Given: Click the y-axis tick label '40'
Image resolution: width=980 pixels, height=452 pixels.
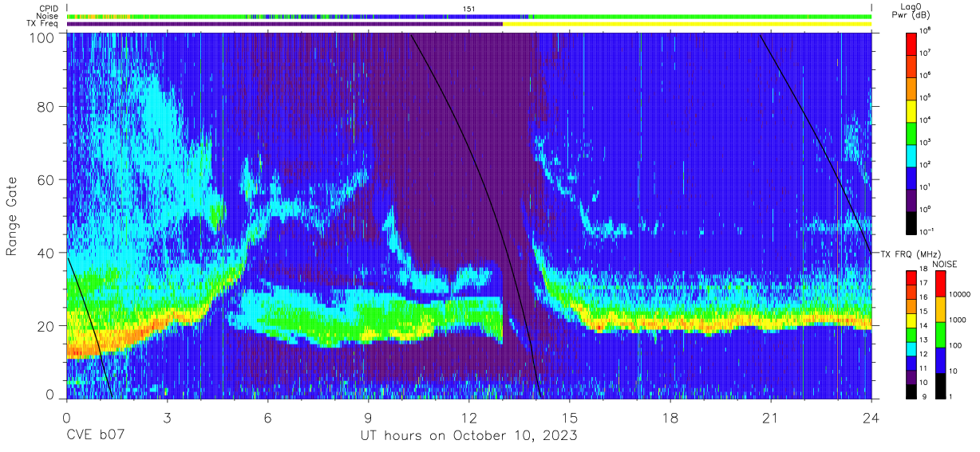Looking at the screenshot, I should coord(46,253).
